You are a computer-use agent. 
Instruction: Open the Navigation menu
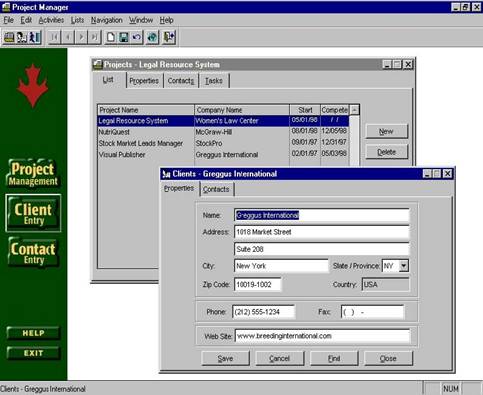click(x=107, y=20)
